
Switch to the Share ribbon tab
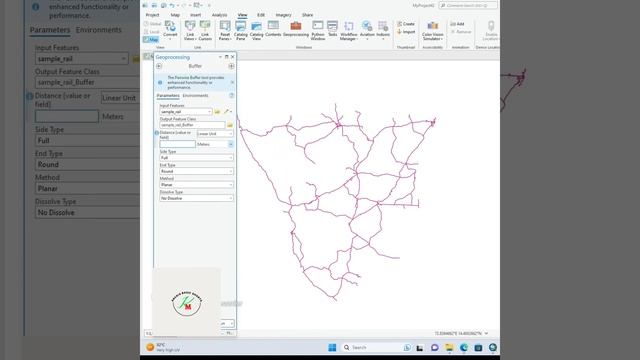coord(307,15)
